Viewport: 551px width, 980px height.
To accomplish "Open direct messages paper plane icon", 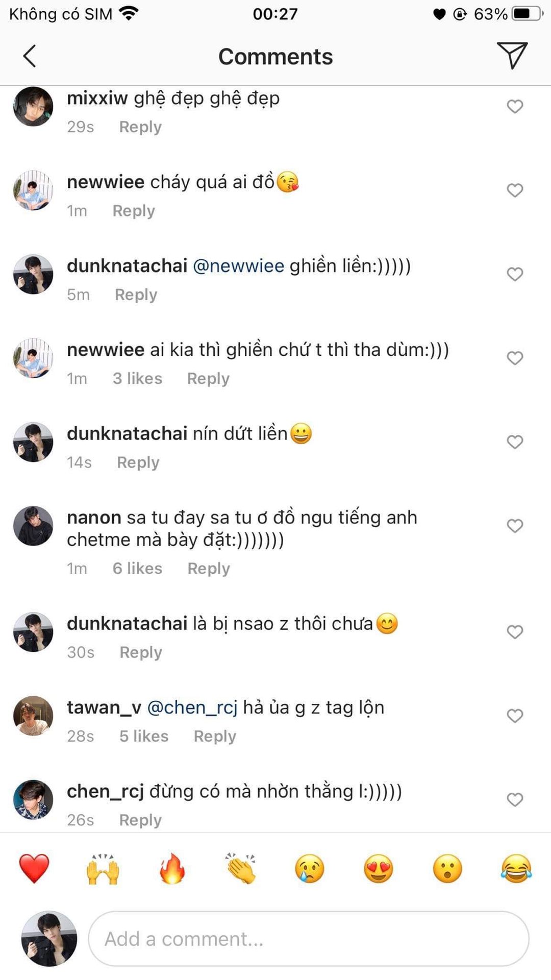I will [512, 55].
